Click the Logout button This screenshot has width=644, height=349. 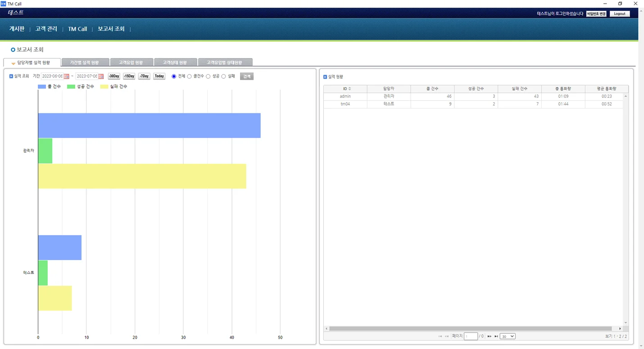pos(620,14)
